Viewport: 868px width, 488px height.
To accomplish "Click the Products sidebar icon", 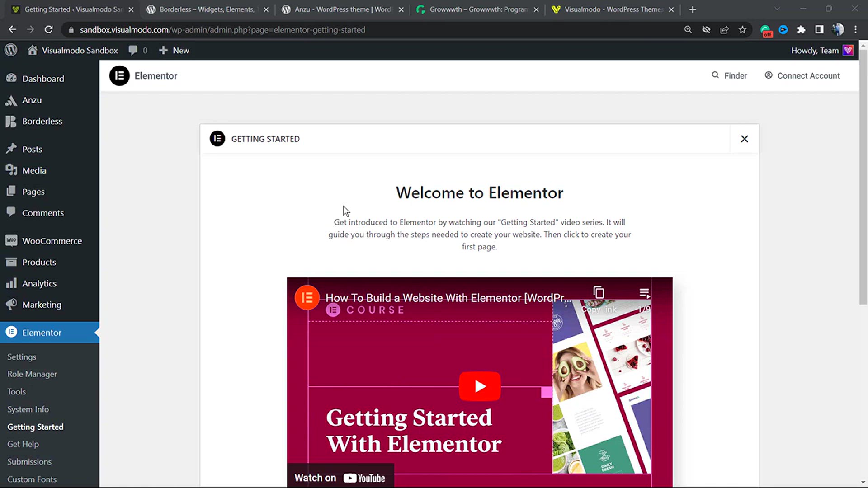I will pos(11,262).
